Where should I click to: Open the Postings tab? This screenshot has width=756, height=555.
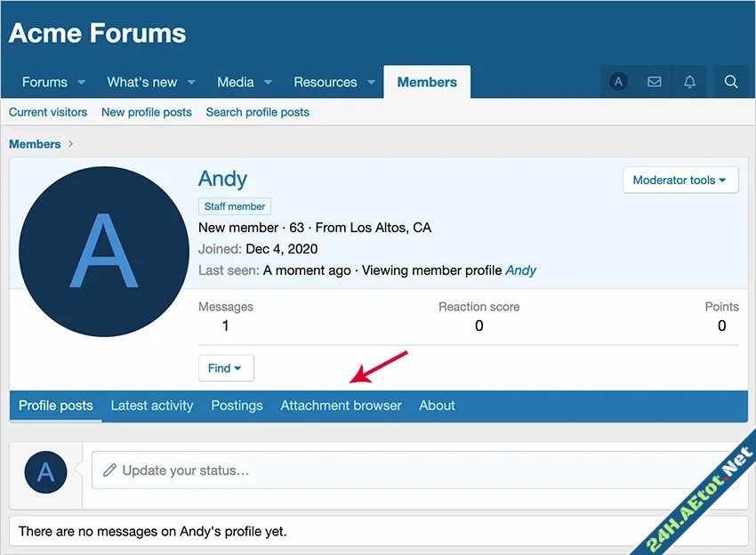coord(237,406)
